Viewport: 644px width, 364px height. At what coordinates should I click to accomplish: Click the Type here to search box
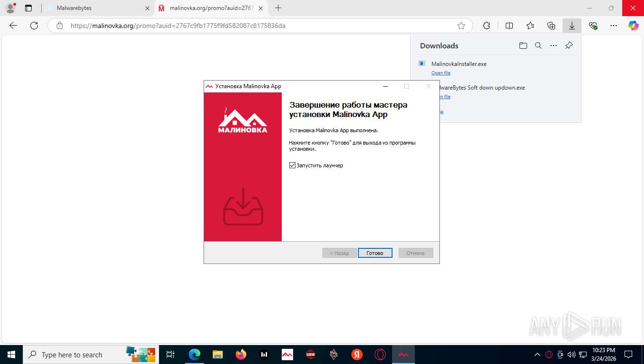pos(90,355)
